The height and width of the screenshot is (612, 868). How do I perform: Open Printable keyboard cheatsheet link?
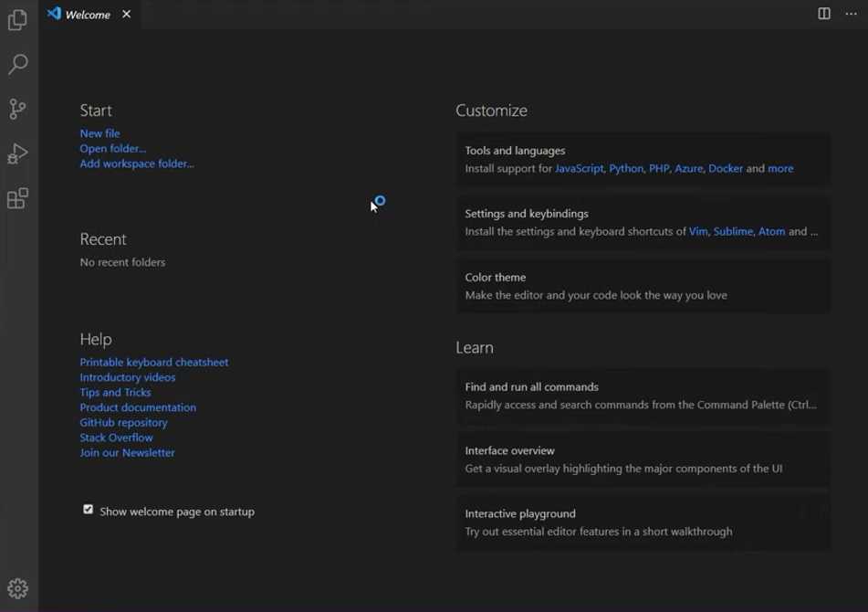[x=154, y=363]
